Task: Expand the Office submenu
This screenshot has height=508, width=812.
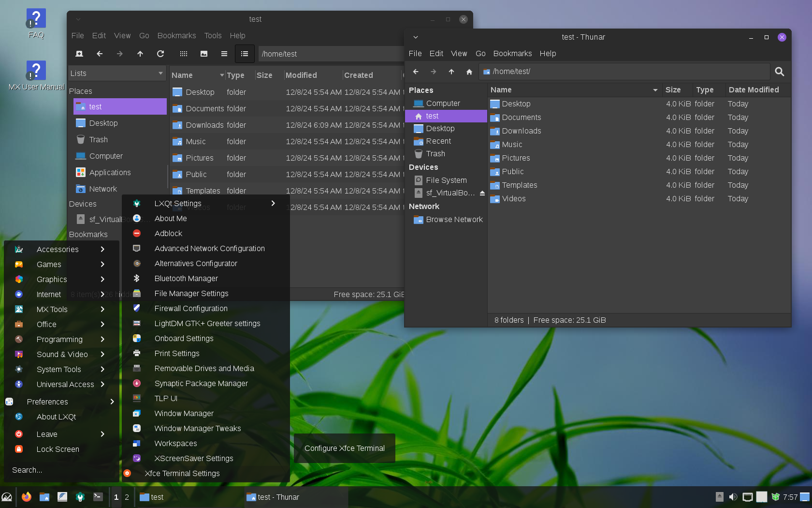Action: pos(61,324)
